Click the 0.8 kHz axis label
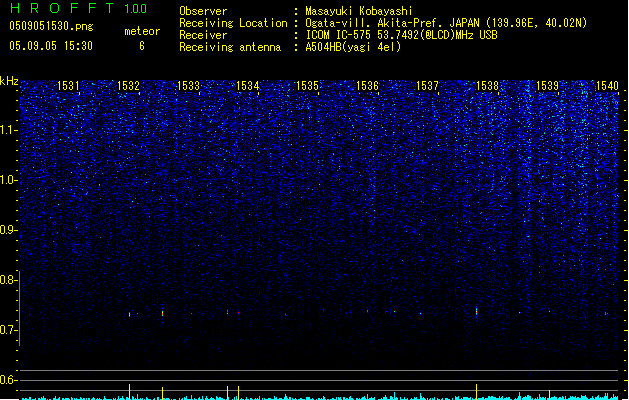Image resolution: width=629 pixels, height=400 pixels. click(x=8, y=280)
